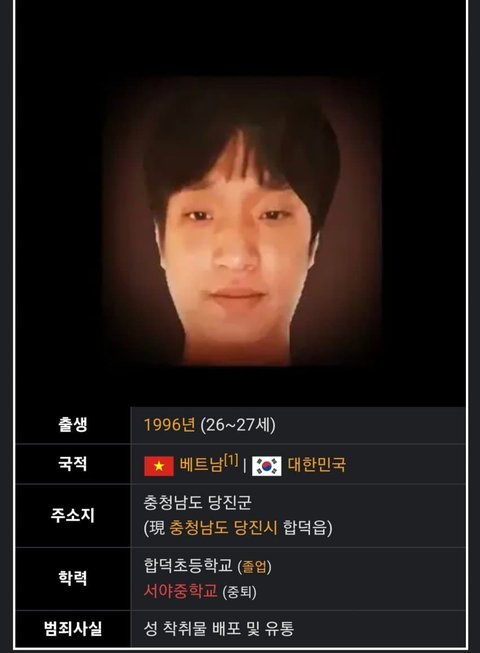Click the 졸업 link beside 합덕초등학교
The height and width of the screenshot is (653, 480).
click(254, 567)
